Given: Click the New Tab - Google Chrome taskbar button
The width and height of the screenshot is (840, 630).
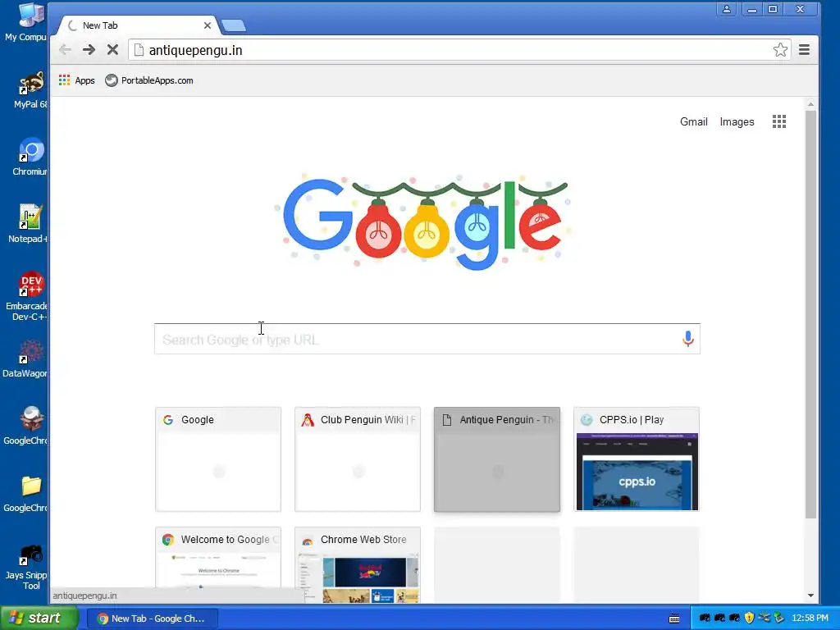Looking at the screenshot, I should (x=152, y=619).
